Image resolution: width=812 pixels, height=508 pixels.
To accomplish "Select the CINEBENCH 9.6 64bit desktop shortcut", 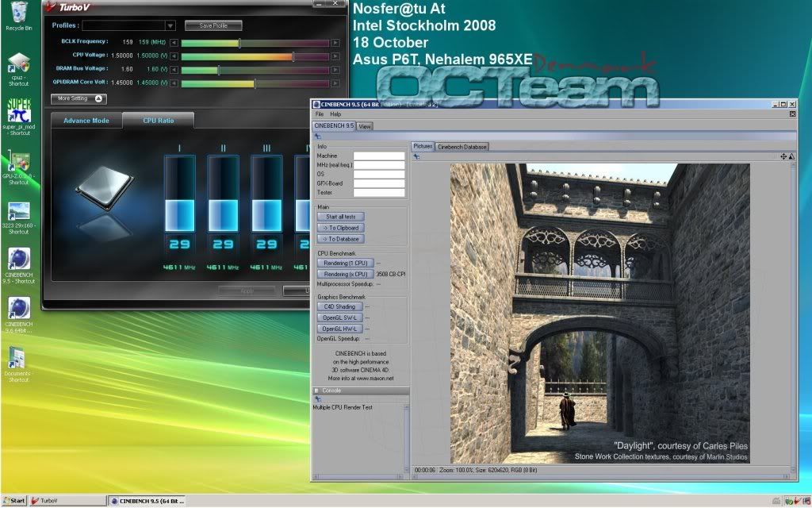I will pyautogui.click(x=19, y=314).
